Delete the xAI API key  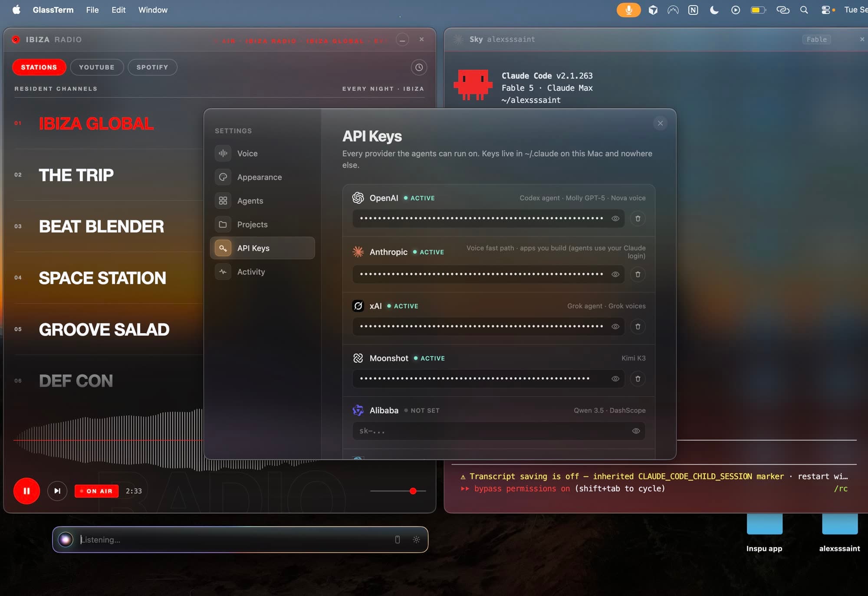tap(638, 326)
